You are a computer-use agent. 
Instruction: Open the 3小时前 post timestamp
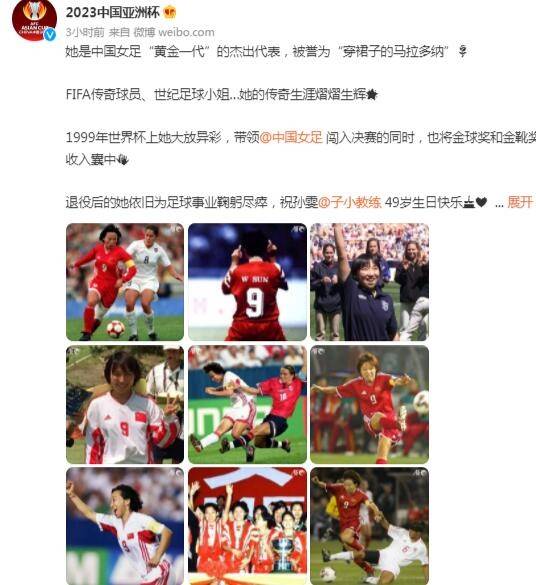point(85,32)
